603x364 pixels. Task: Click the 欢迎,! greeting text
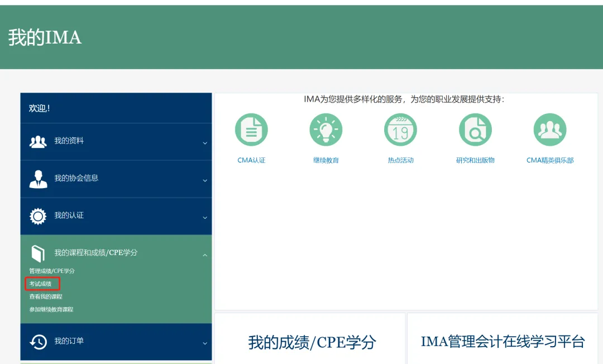tap(39, 108)
